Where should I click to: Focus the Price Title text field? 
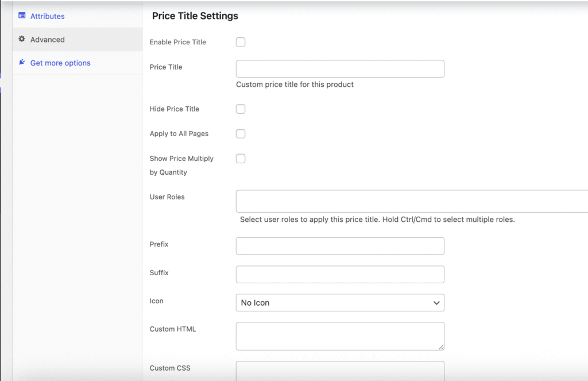tap(340, 69)
